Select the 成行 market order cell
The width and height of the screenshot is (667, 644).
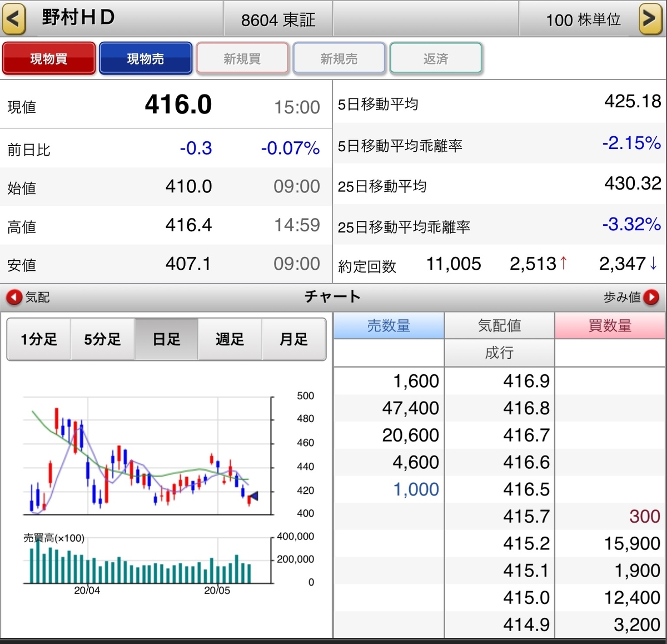click(499, 353)
